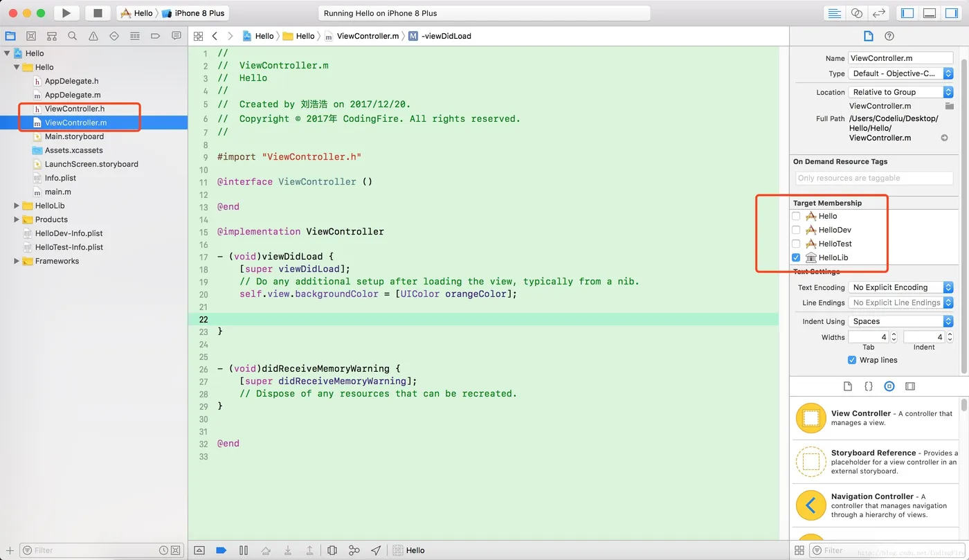Open the Source Control navigator

pyautogui.click(x=31, y=36)
